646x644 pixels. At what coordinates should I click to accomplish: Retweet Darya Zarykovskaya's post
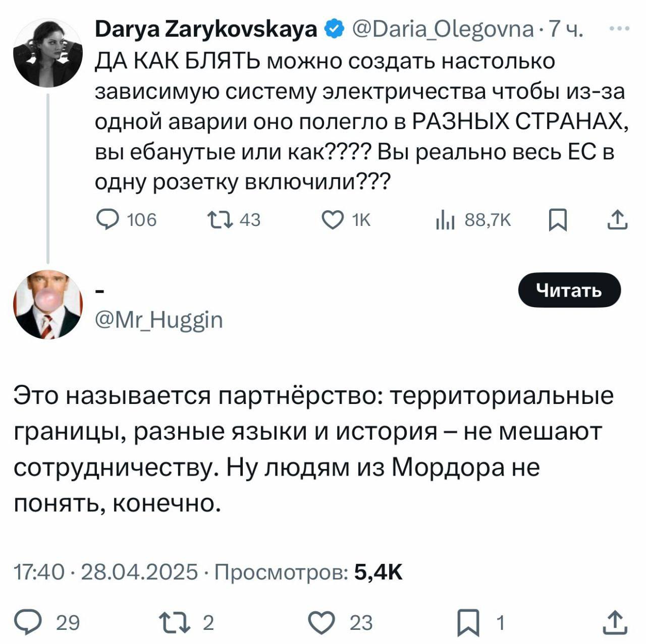coord(220,220)
